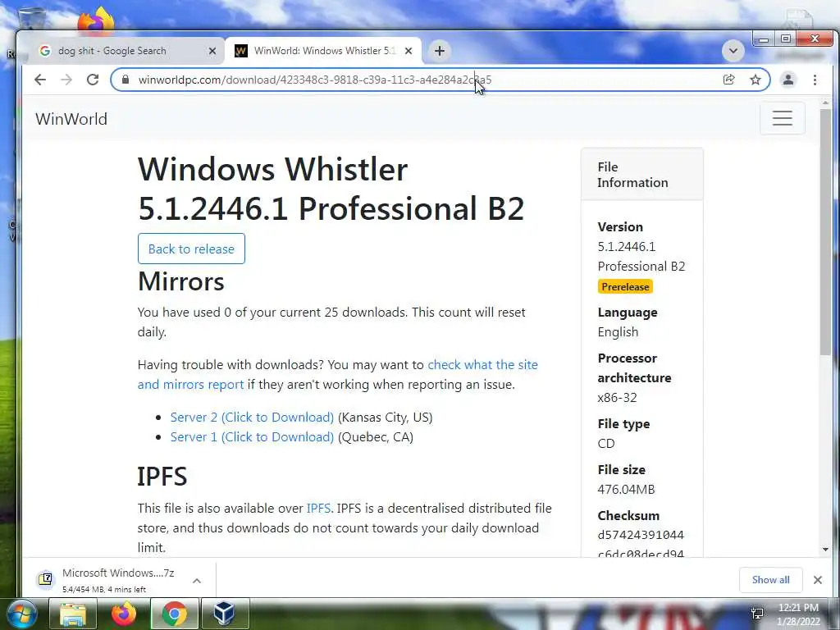Close the Google Search tab
Viewport: 840px width, 630px height.
212,51
